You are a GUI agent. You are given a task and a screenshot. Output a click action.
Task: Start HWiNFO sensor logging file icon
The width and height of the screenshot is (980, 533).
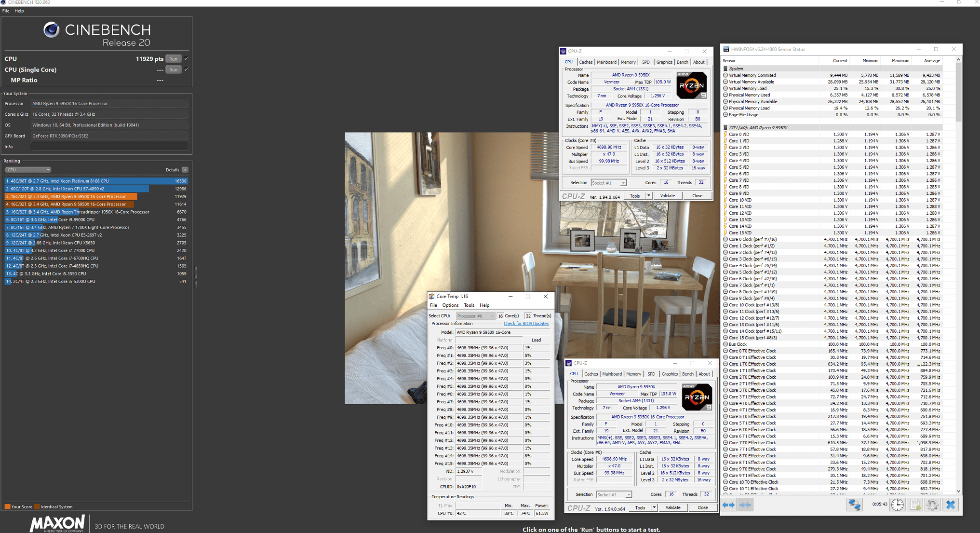tap(915, 505)
